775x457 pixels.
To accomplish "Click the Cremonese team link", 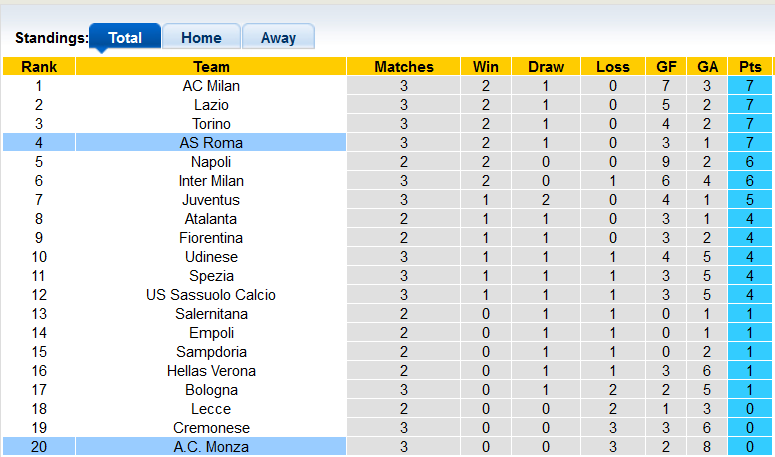I will click(211, 428).
